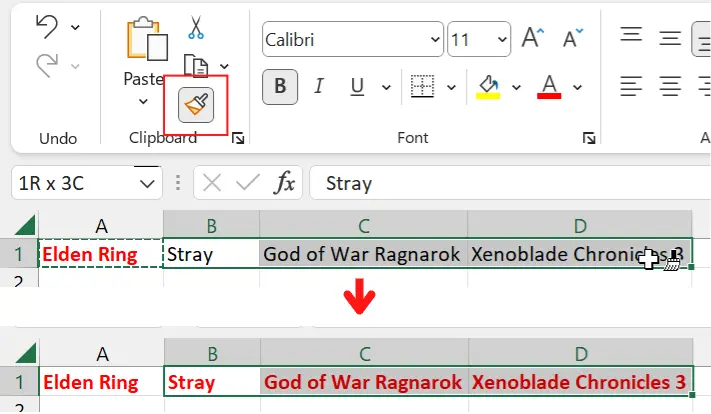
Task: Select column C header in lower sheet
Action: pos(365,353)
